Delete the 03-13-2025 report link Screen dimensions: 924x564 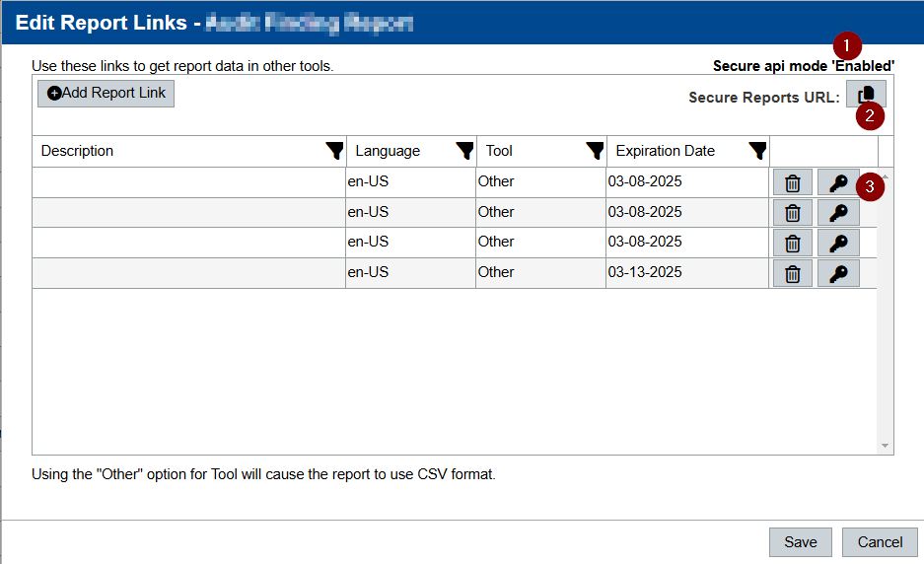[792, 273]
